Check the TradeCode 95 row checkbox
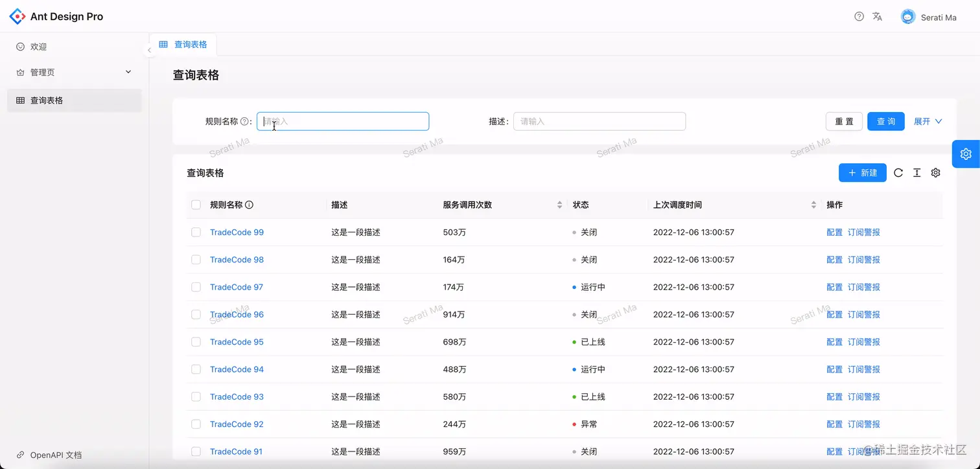 [196, 341]
